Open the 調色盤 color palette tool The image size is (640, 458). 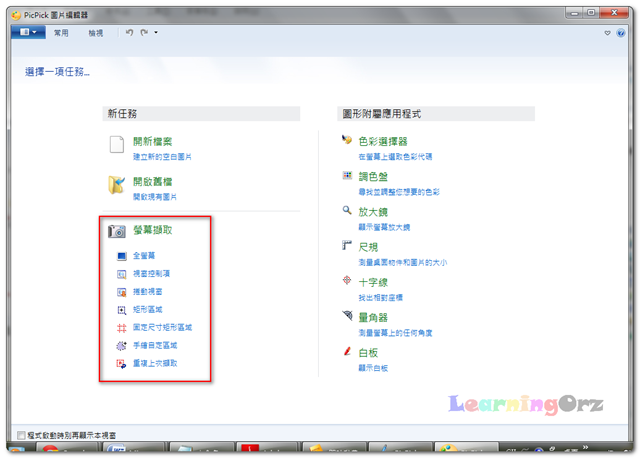point(373,177)
